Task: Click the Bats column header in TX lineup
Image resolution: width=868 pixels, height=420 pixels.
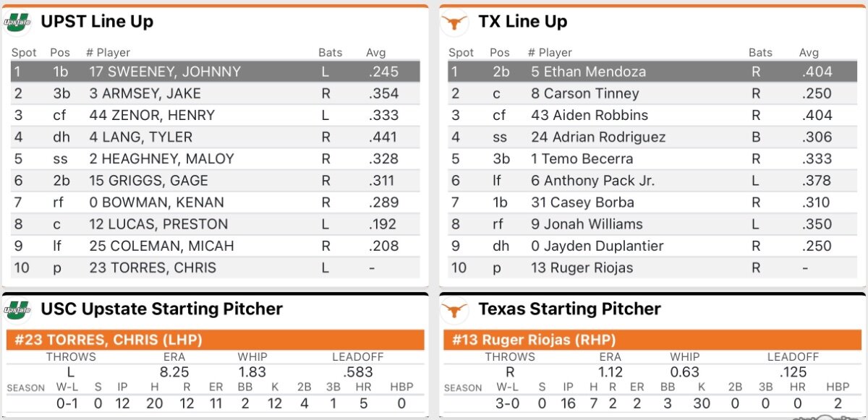Action: [x=760, y=53]
